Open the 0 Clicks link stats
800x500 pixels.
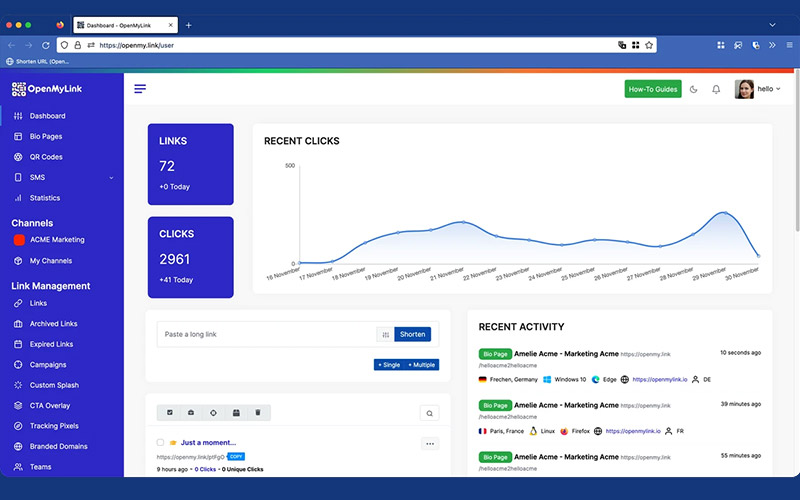(x=205, y=469)
